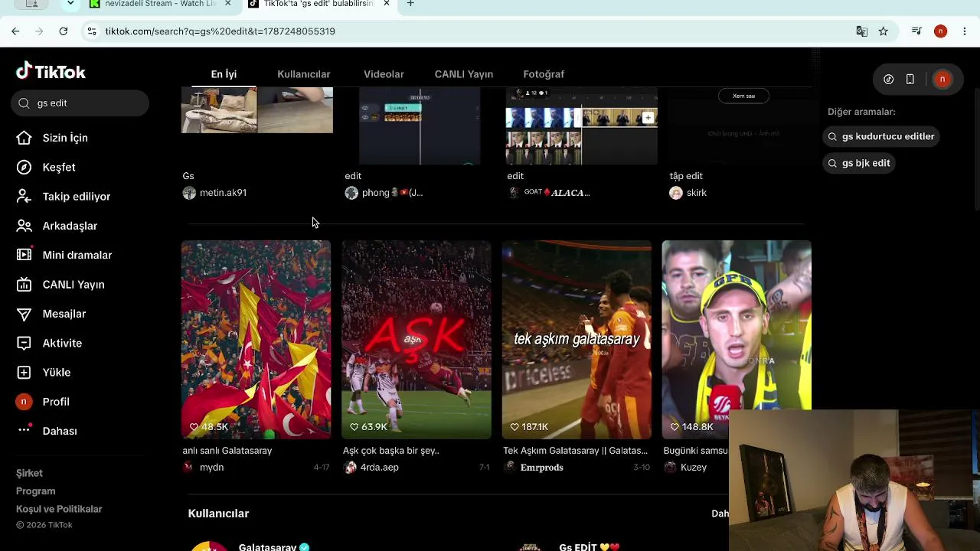Click the browser address bar URL
The height and width of the screenshot is (551, 980).
pos(220,31)
